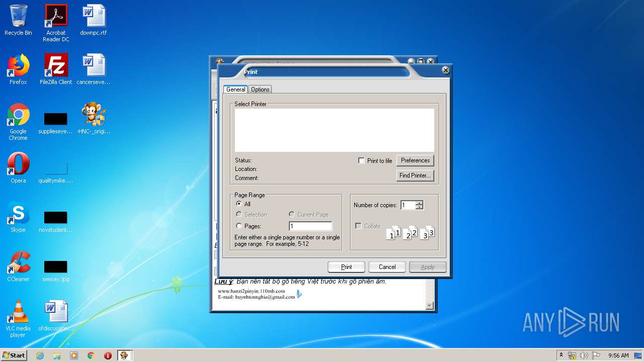Viewport: 644px width, 362px height.
Task: Click the Number of copies field
Action: 408,205
